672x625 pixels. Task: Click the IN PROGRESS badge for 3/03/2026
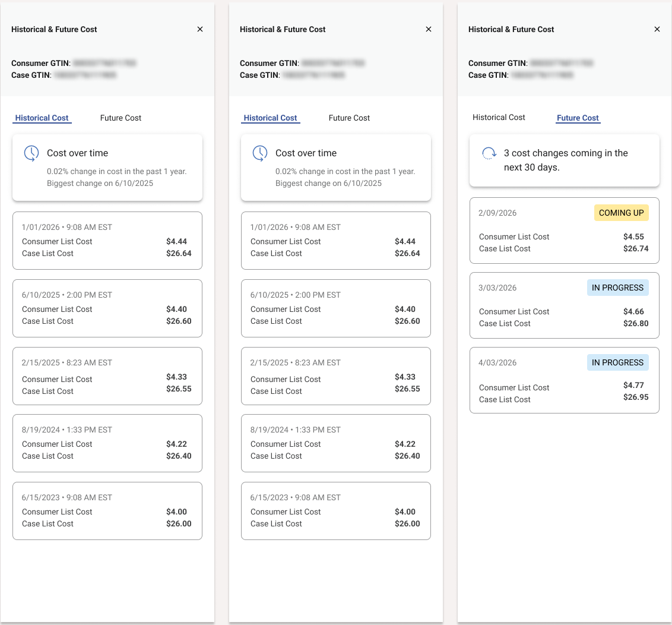617,288
